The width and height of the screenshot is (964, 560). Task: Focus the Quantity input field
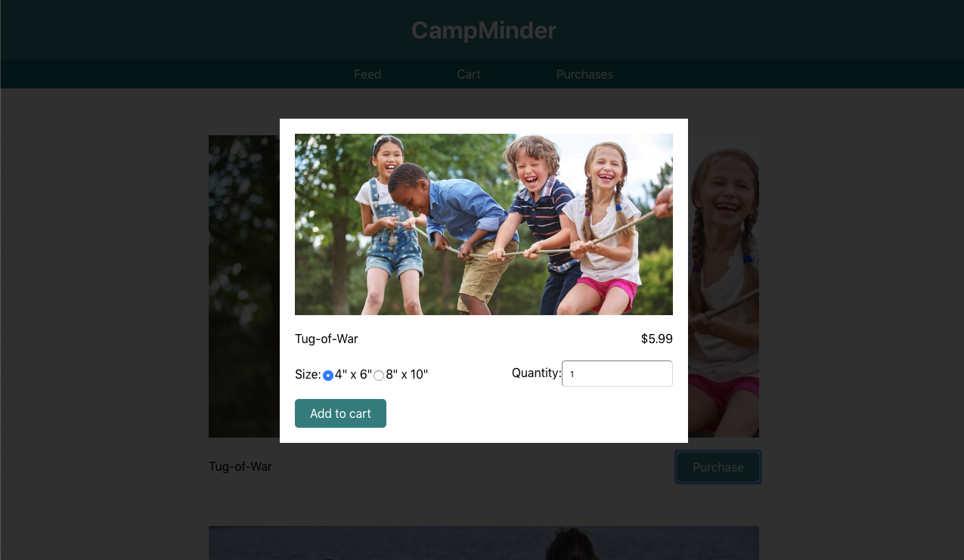click(x=617, y=373)
